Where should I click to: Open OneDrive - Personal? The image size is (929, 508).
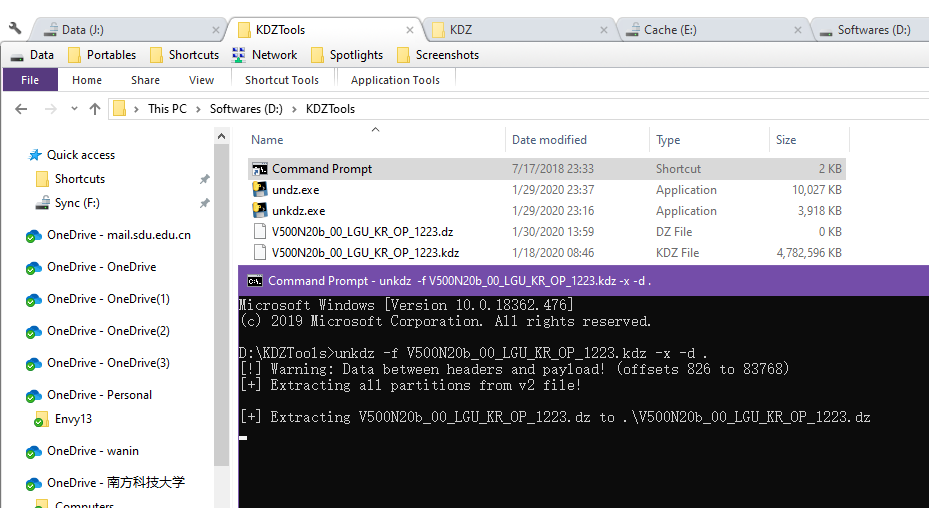point(89,395)
